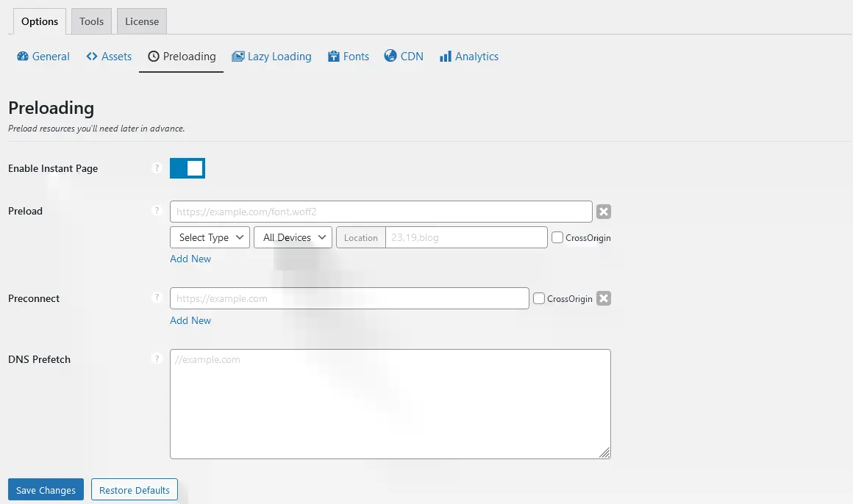Tick the Preconnect CrossOrigin checkbox
This screenshot has width=853, height=504.
(539, 298)
